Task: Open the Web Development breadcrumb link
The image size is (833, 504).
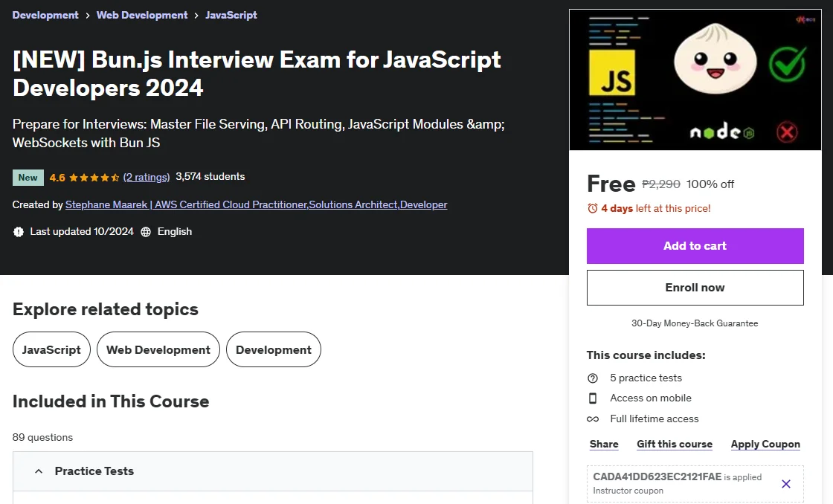Action: coord(142,15)
